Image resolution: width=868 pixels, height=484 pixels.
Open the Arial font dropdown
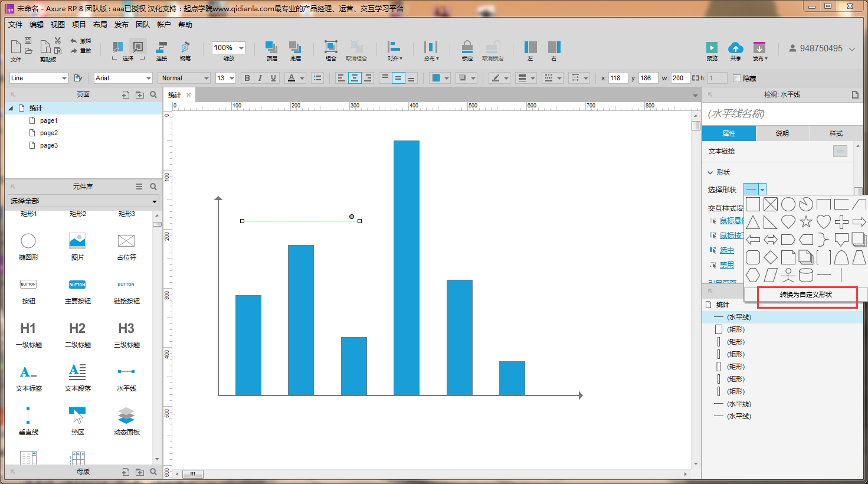pos(148,78)
